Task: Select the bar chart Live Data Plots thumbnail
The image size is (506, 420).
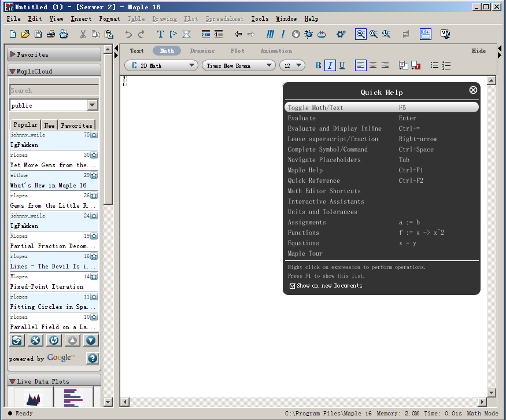Action: (x=73, y=397)
